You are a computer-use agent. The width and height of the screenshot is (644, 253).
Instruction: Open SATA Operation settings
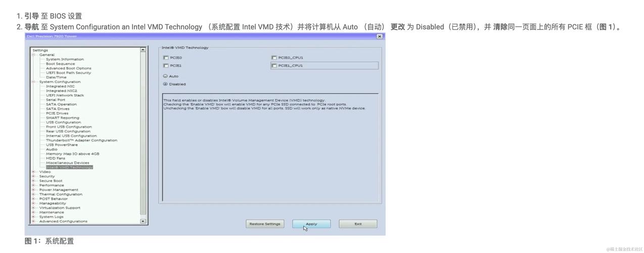click(x=61, y=105)
